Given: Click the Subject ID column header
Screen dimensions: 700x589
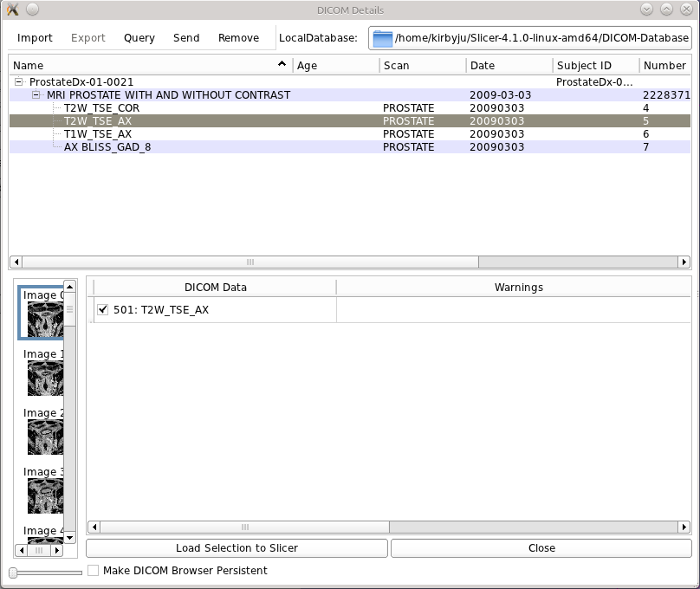Looking at the screenshot, I should click(596, 66).
